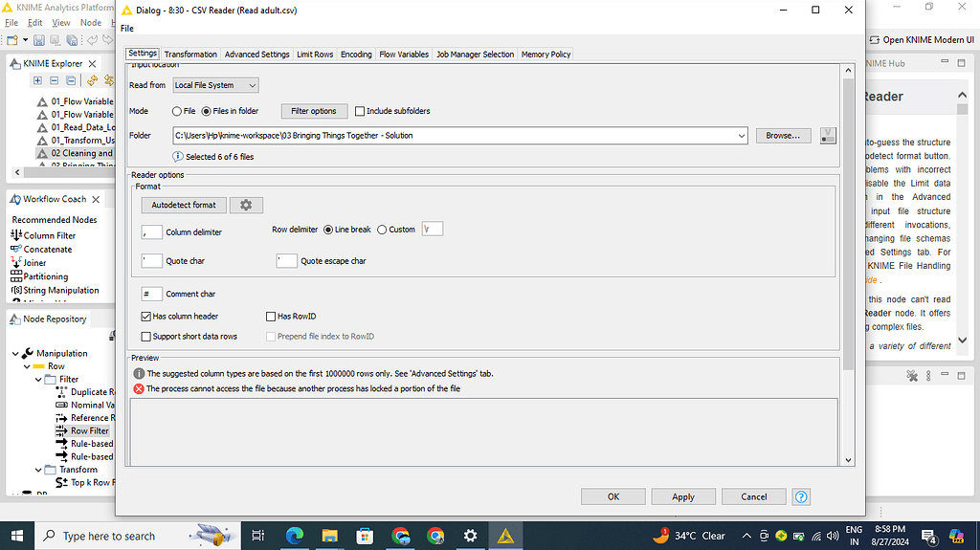Open the KNIME app from the taskbar
This screenshot has width=980, height=550.
(506, 536)
